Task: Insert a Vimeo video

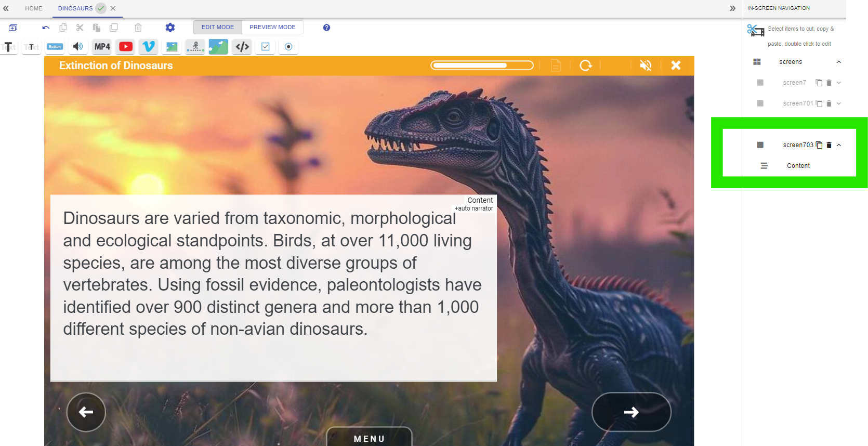Action: tap(149, 47)
